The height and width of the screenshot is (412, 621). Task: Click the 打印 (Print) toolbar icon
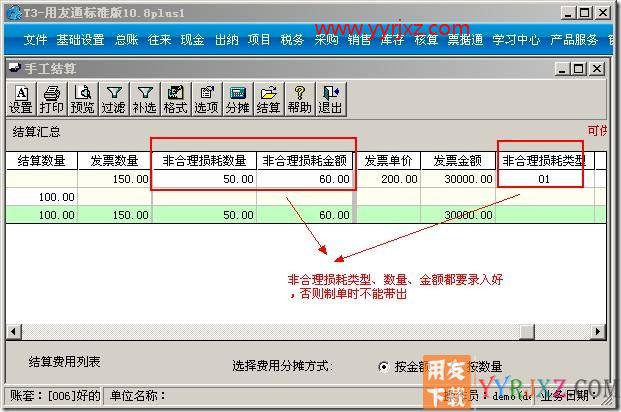point(52,99)
